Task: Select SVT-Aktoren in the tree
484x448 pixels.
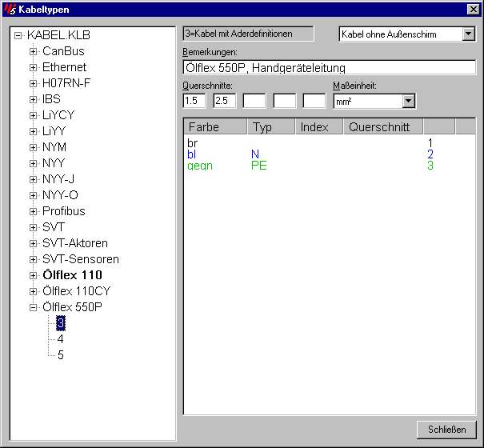Action: click(x=75, y=243)
